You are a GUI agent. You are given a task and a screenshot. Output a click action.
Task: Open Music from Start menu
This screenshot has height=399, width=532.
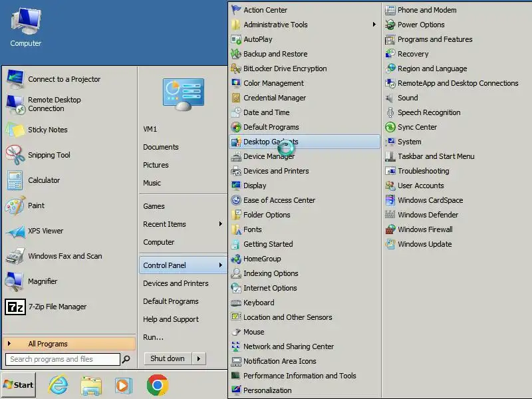[x=152, y=183]
